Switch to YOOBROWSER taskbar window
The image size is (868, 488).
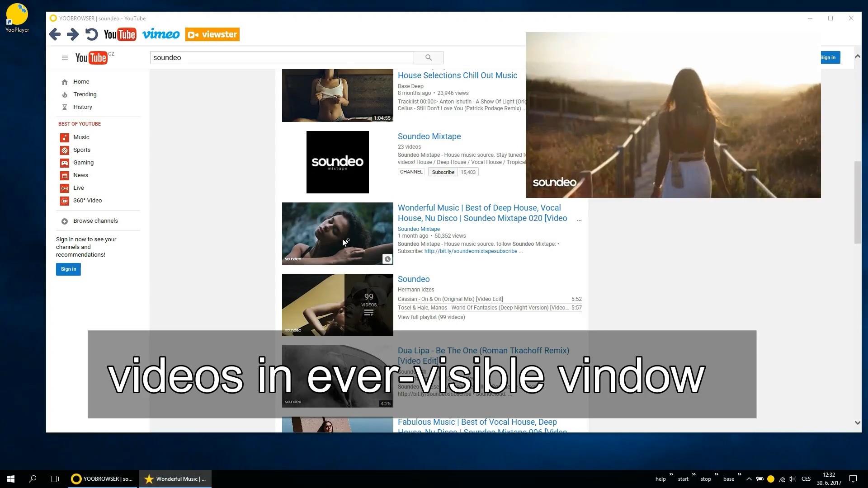point(103,479)
